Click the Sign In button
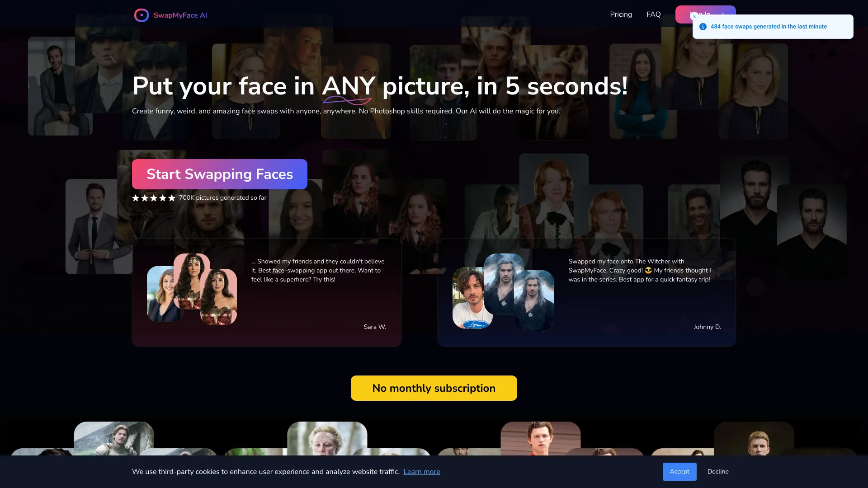Image resolution: width=868 pixels, height=488 pixels. coord(705,14)
